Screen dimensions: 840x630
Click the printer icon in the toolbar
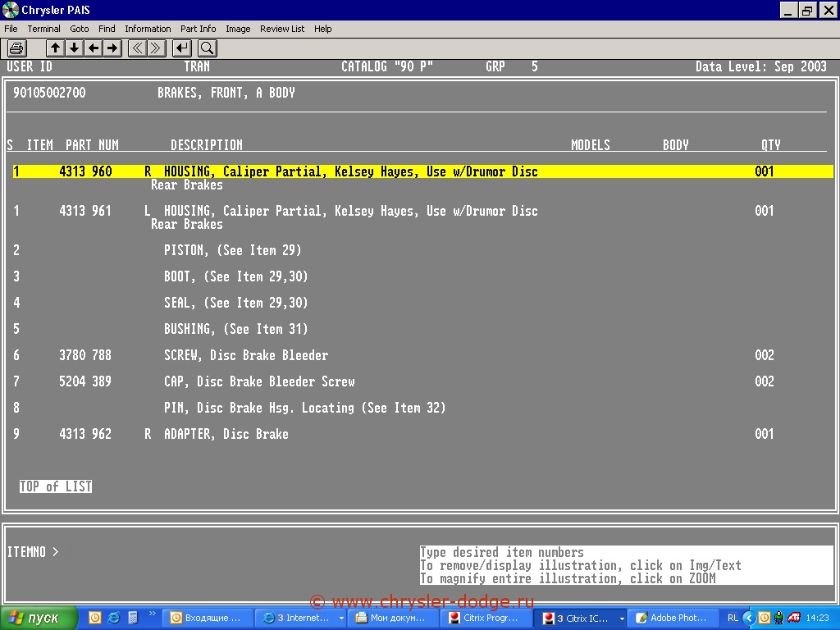(17, 48)
